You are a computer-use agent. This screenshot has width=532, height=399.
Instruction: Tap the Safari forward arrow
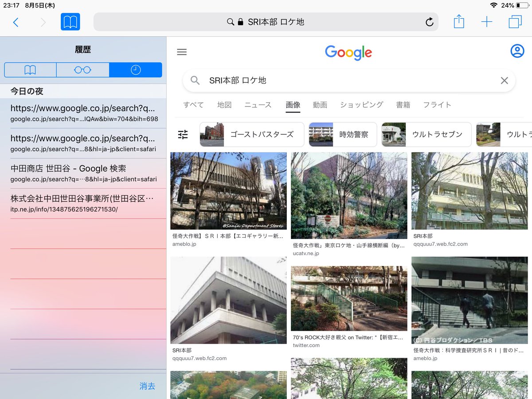[x=43, y=22]
